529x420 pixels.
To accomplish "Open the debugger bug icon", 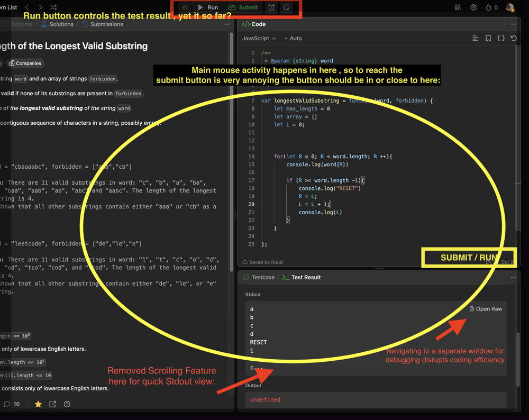I will pos(185,7).
